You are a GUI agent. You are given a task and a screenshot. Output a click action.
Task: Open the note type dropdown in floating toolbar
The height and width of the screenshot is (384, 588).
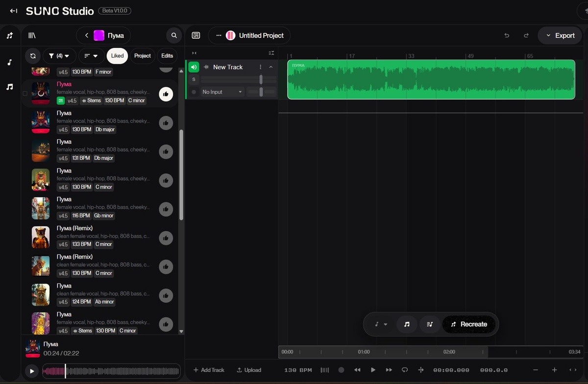[x=381, y=324]
